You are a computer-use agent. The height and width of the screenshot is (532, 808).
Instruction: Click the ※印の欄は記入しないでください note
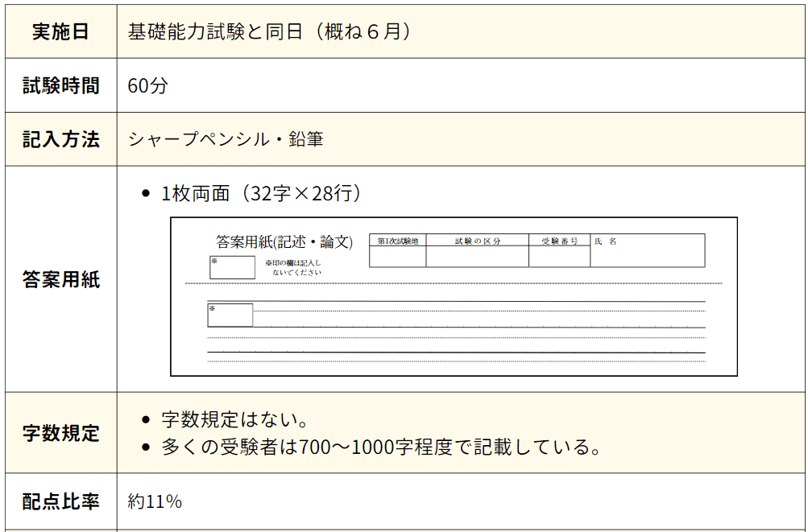click(x=293, y=267)
